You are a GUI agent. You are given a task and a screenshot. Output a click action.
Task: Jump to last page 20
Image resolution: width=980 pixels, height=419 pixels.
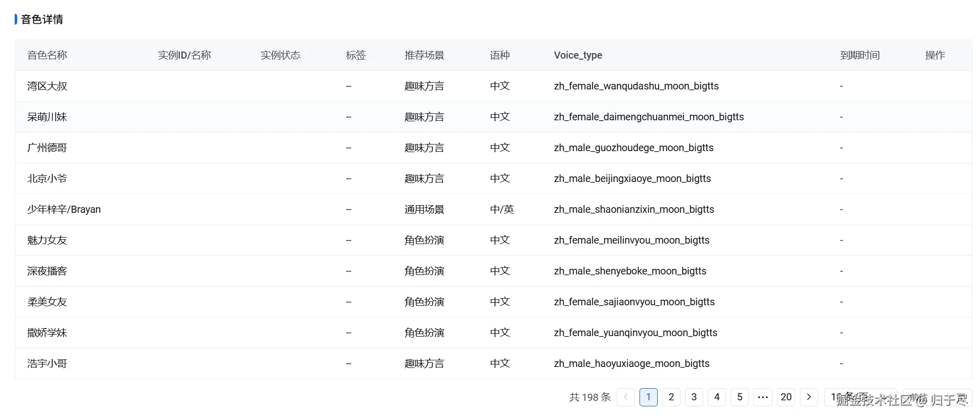point(786,397)
